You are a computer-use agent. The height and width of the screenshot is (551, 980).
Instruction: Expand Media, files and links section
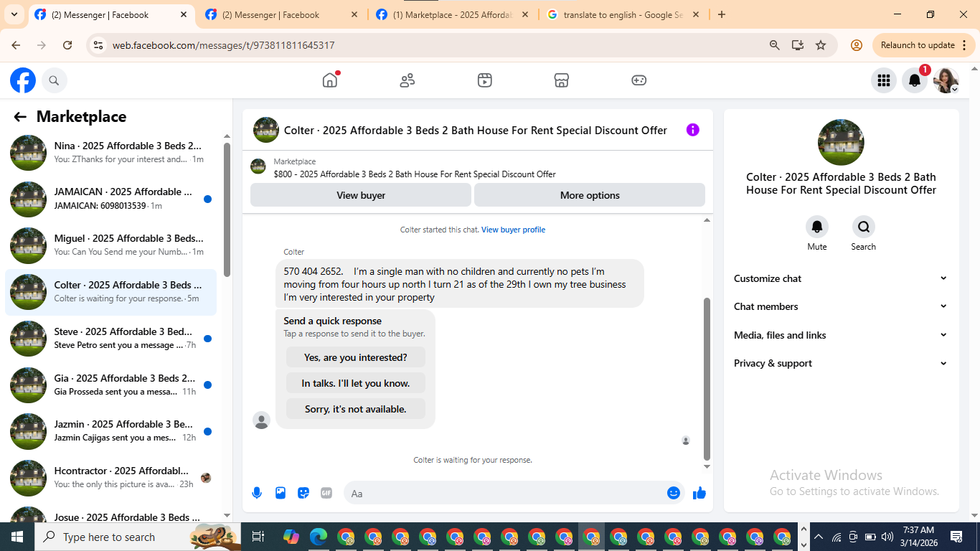(841, 335)
